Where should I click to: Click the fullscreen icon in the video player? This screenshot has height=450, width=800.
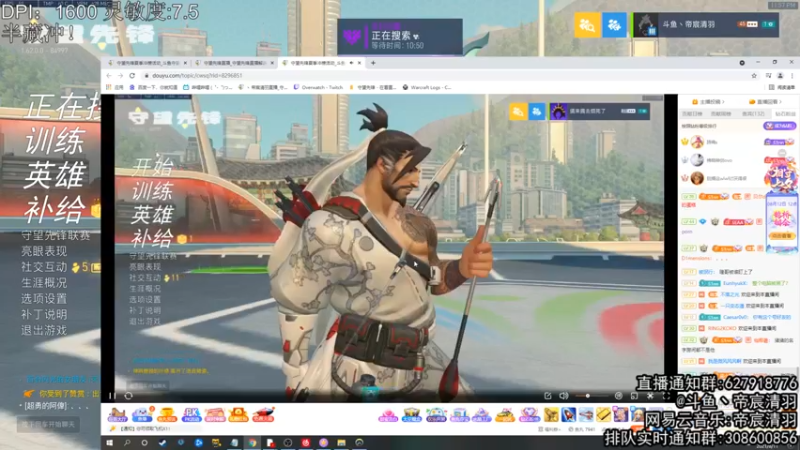click(x=666, y=395)
